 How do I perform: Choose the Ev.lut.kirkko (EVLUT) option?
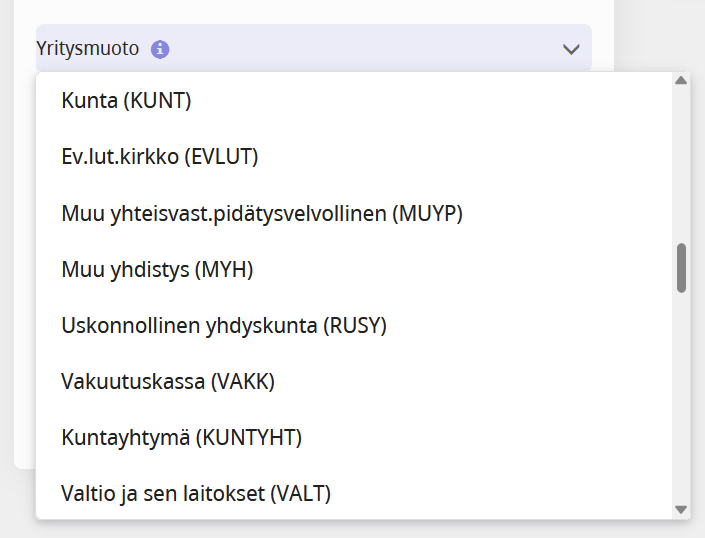pyautogui.click(x=160, y=157)
